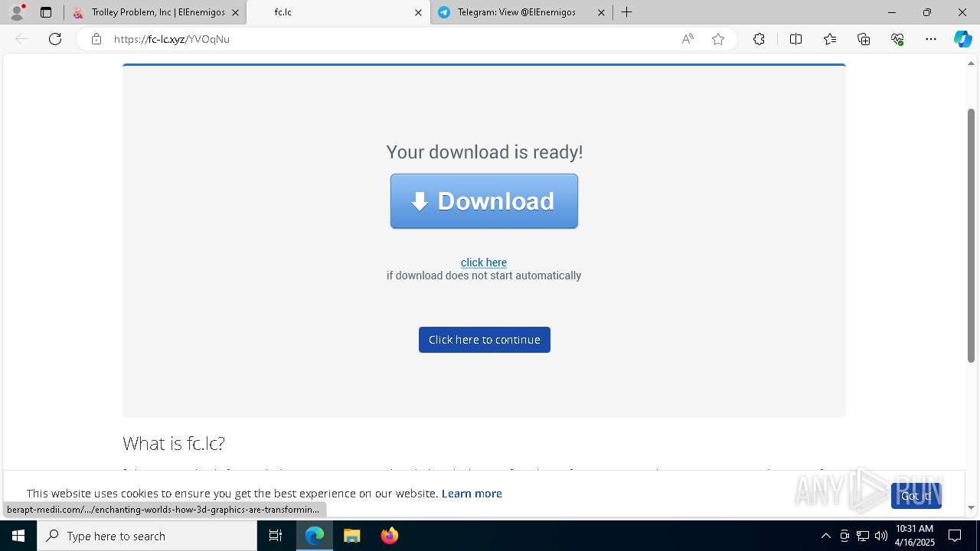The height and width of the screenshot is (551, 980).
Task: Open the Extensions puzzle icon
Action: 759,39
